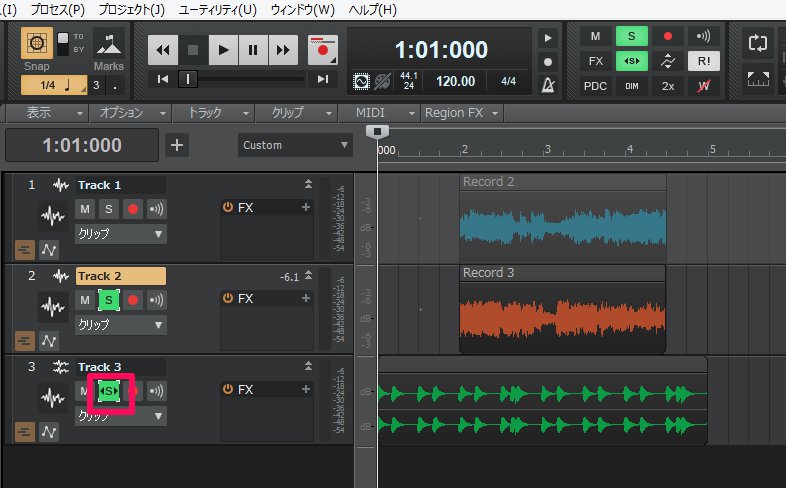Disarm all tracks via global record button
This screenshot has height=488, width=786.
668,36
